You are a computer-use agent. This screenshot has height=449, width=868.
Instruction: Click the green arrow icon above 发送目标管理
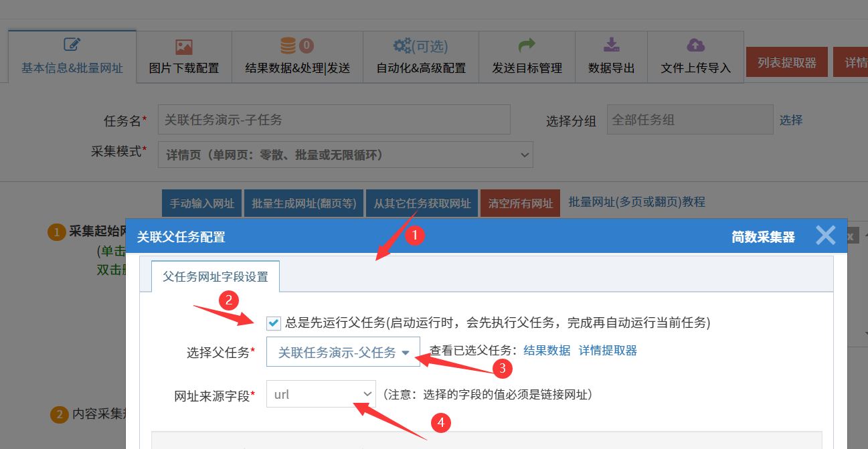point(527,46)
